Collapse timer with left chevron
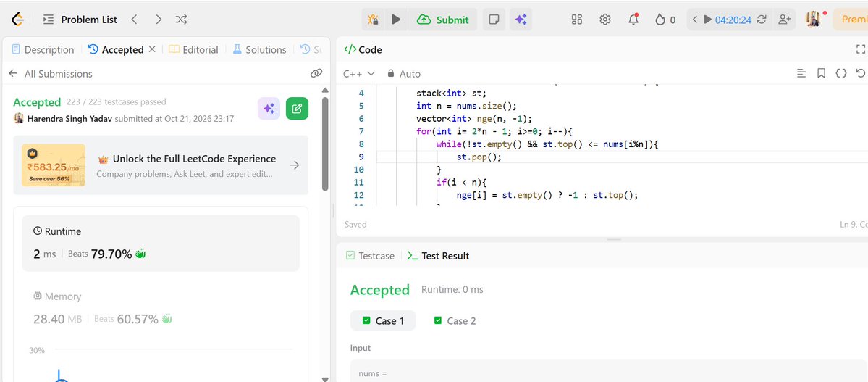 (x=695, y=20)
